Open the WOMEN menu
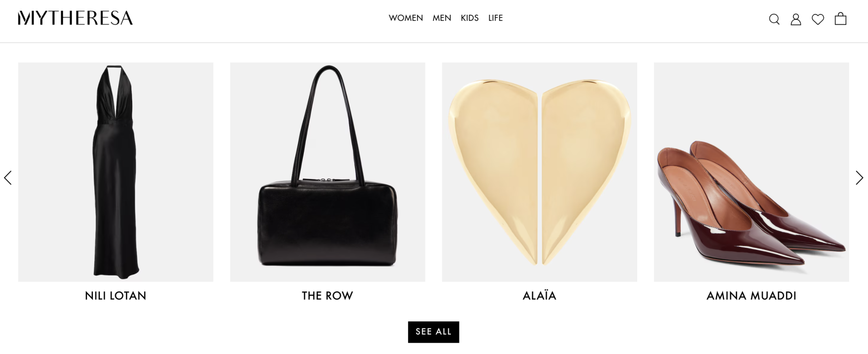The width and height of the screenshot is (868, 354). point(406,18)
